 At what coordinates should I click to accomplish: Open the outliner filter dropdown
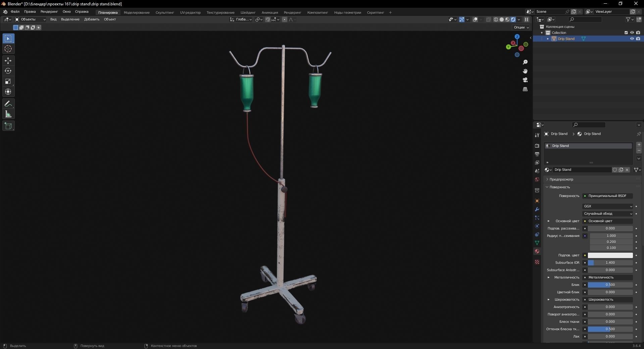tap(630, 19)
